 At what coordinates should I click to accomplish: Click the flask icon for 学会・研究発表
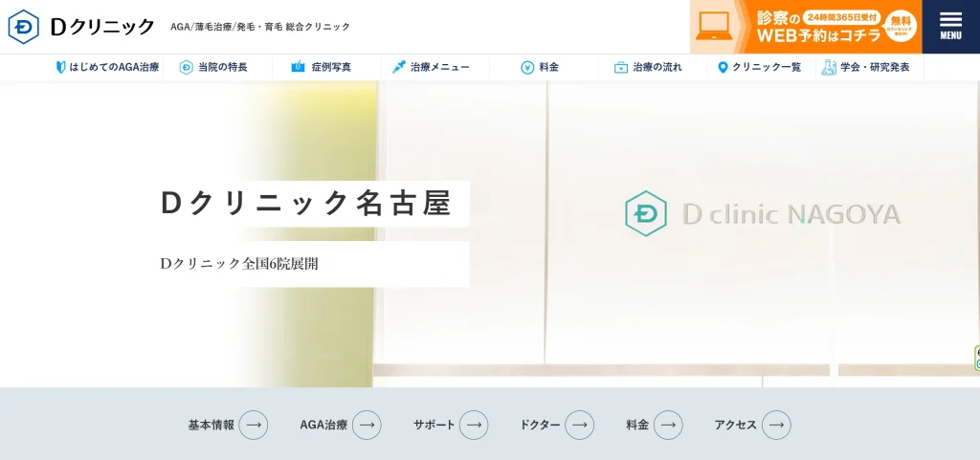[828, 68]
